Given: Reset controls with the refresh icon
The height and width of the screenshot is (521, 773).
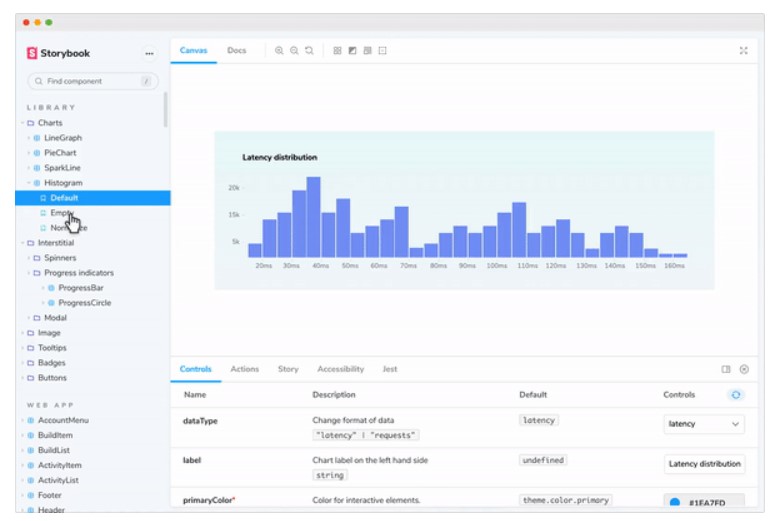Looking at the screenshot, I should [736, 395].
